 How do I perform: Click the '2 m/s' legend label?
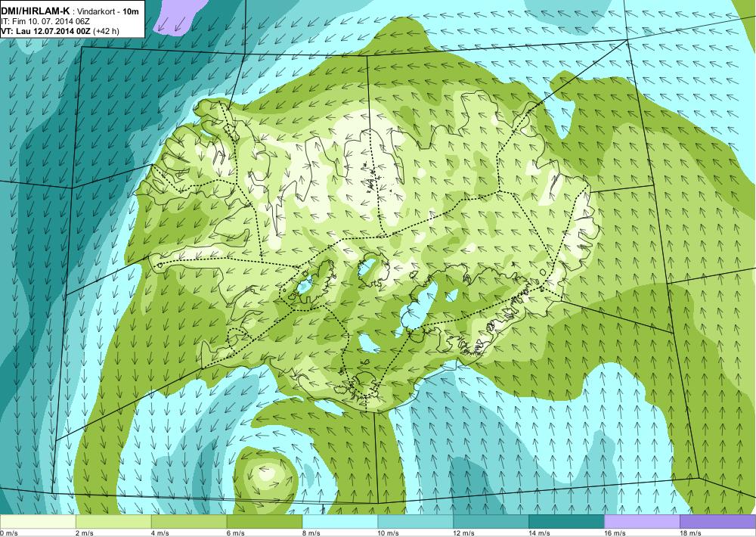click(x=85, y=532)
